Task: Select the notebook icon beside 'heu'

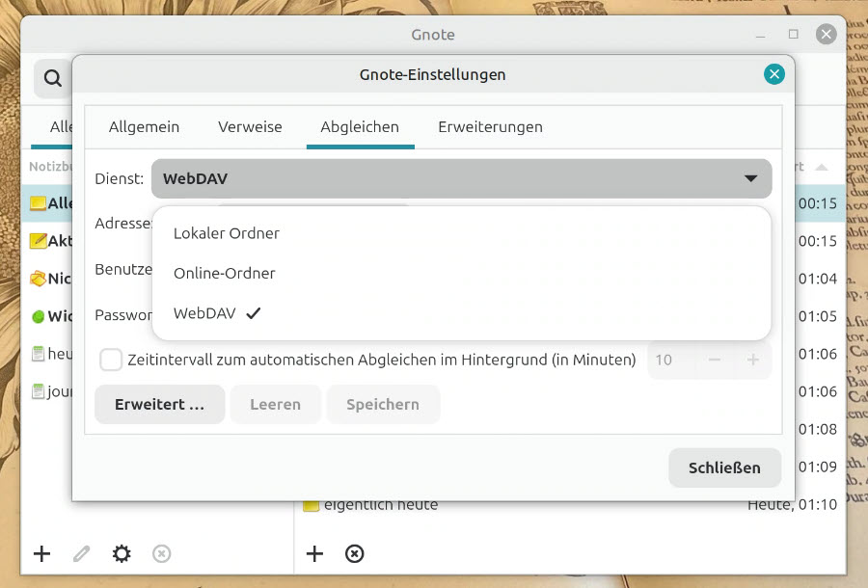Action: 38,354
